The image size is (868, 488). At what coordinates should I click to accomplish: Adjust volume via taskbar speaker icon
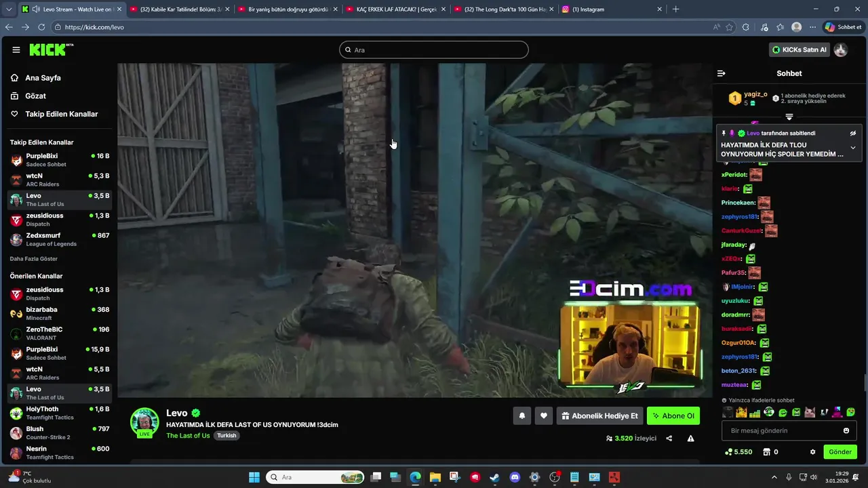tap(814, 477)
